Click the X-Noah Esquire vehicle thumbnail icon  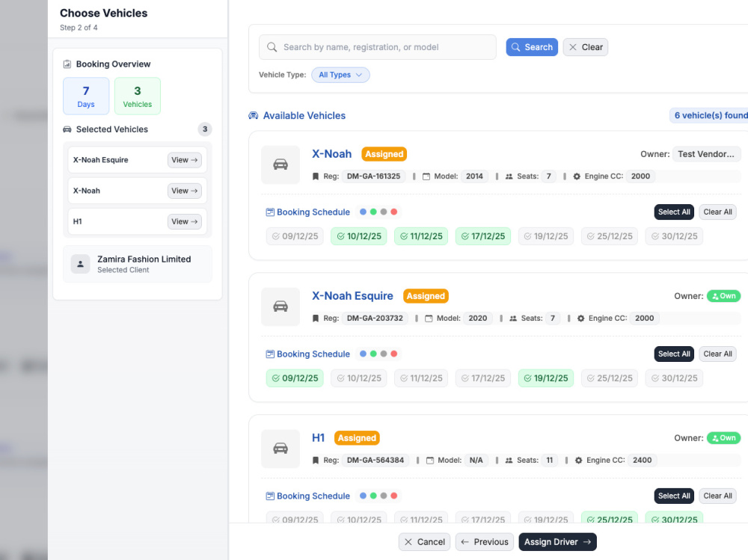click(280, 307)
